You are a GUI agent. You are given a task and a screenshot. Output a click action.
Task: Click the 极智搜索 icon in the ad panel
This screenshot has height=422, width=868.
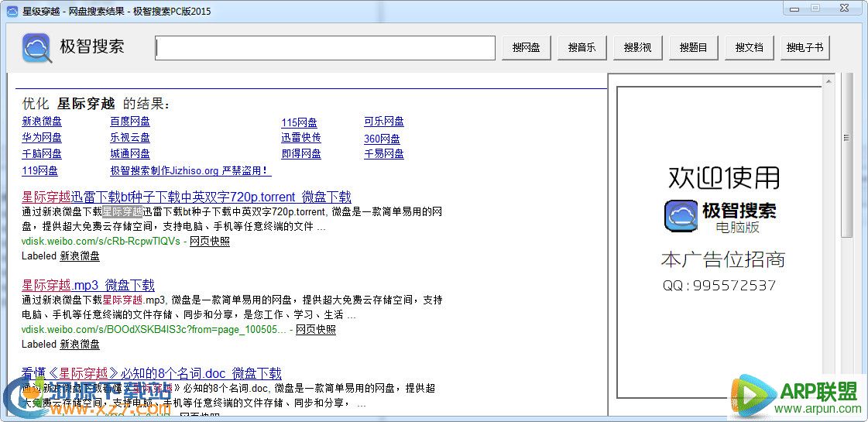coord(681,215)
